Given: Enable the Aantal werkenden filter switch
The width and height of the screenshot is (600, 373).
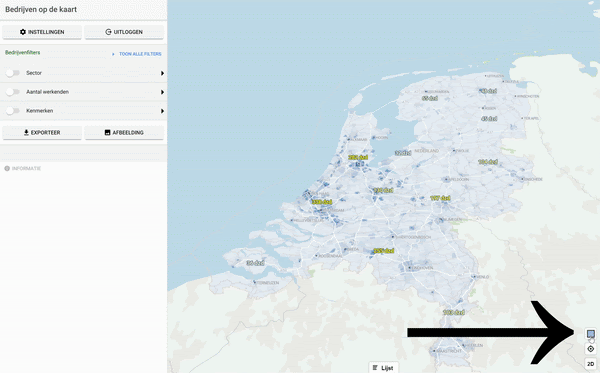Looking at the screenshot, I should (13, 92).
